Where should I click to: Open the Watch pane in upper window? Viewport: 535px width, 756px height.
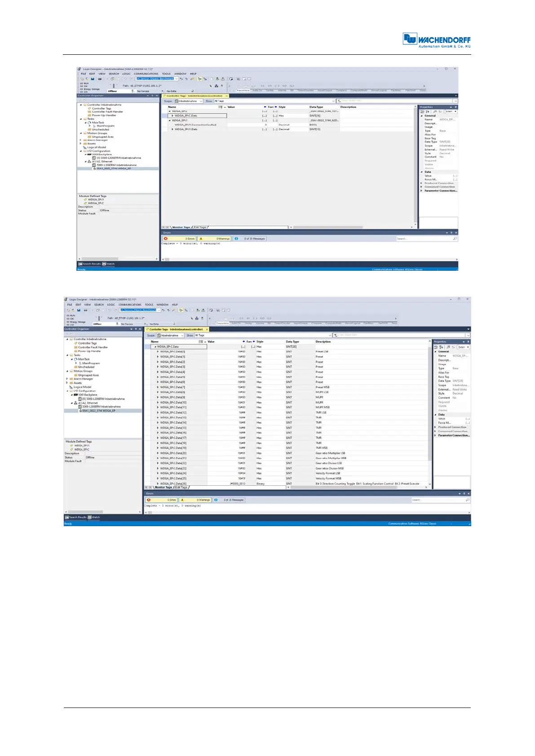[x=109, y=264]
